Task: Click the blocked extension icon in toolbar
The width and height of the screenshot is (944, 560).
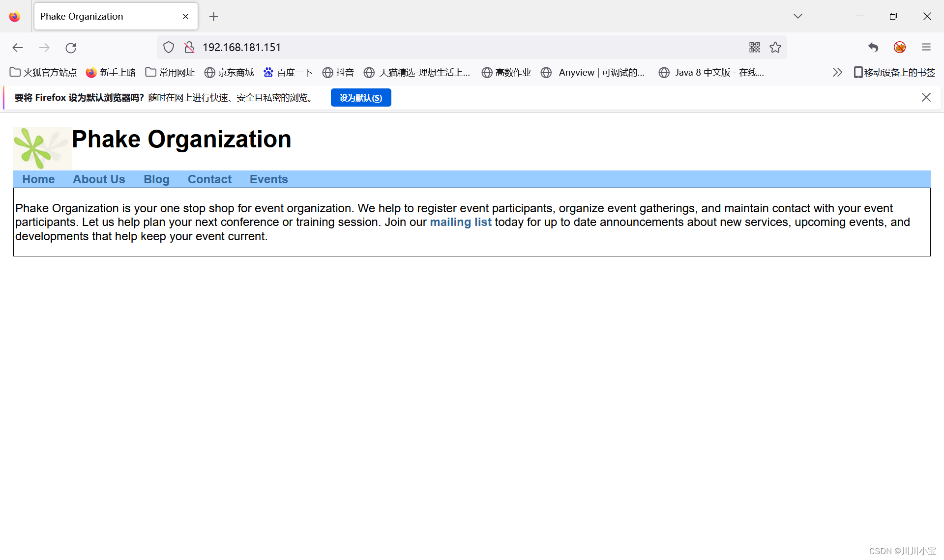Action: pos(899,47)
